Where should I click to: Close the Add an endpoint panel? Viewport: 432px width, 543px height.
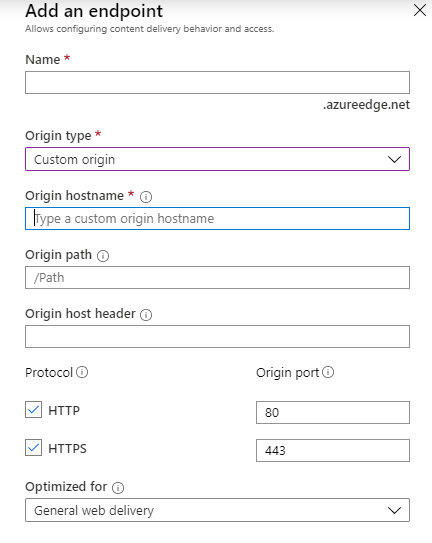(x=420, y=10)
